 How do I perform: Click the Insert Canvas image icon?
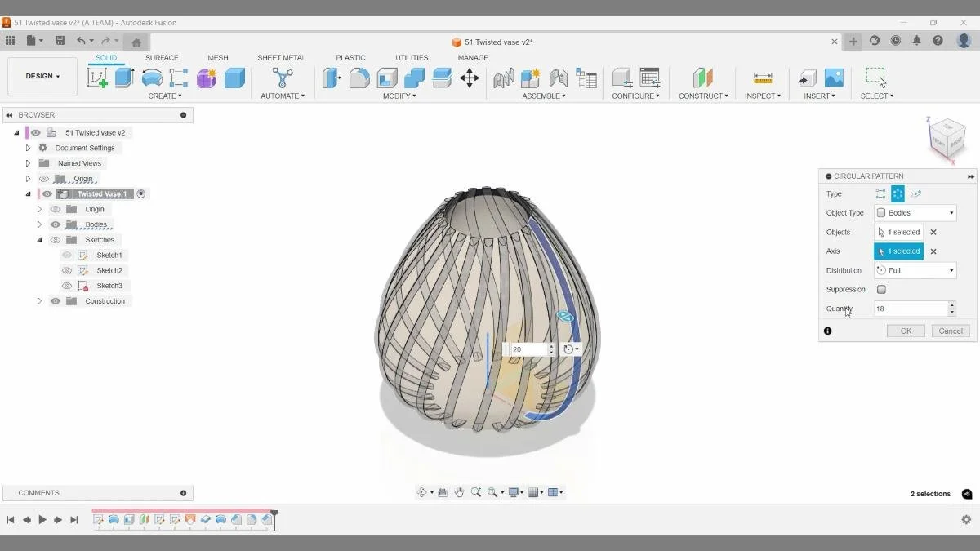pyautogui.click(x=834, y=78)
